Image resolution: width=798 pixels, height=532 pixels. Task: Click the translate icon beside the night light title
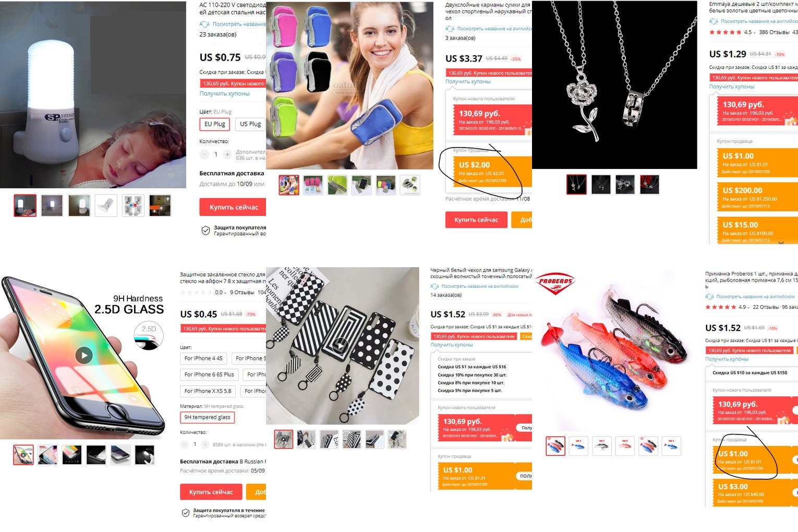coord(204,24)
